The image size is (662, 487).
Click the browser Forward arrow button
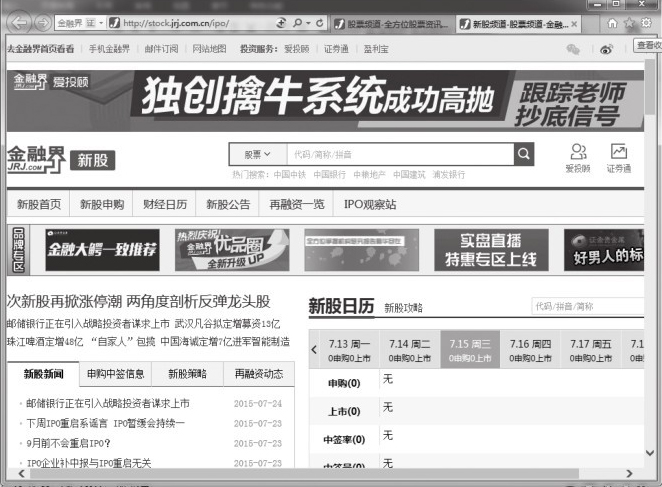pos(43,22)
